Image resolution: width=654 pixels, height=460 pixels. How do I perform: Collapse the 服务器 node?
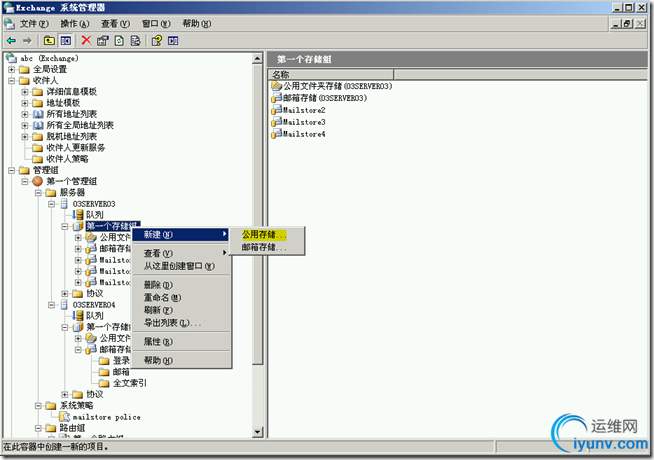(38, 193)
